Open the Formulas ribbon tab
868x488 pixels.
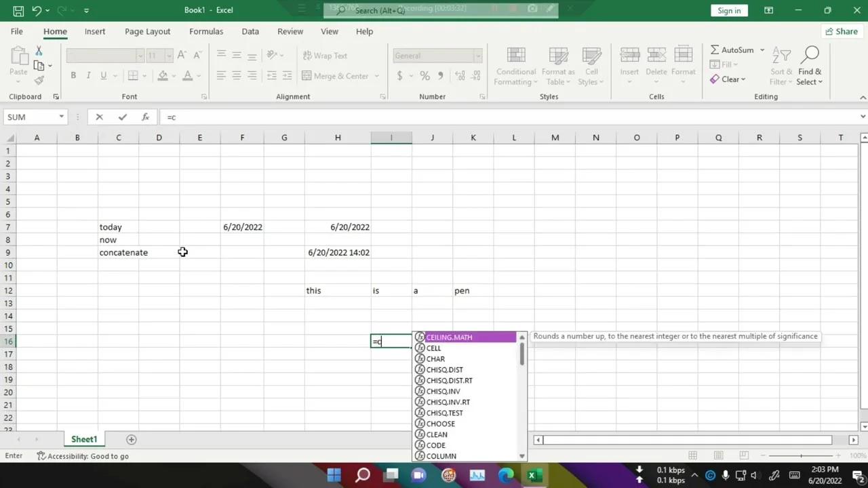tap(206, 31)
